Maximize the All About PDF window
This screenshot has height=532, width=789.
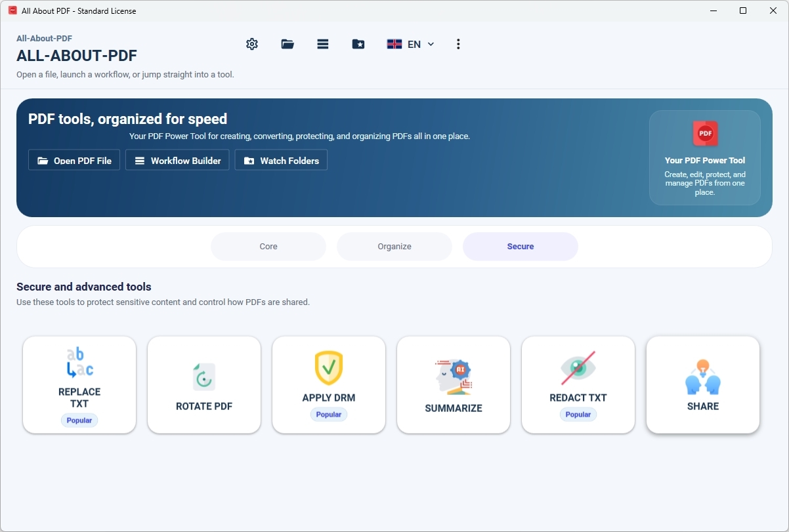click(x=743, y=10)
